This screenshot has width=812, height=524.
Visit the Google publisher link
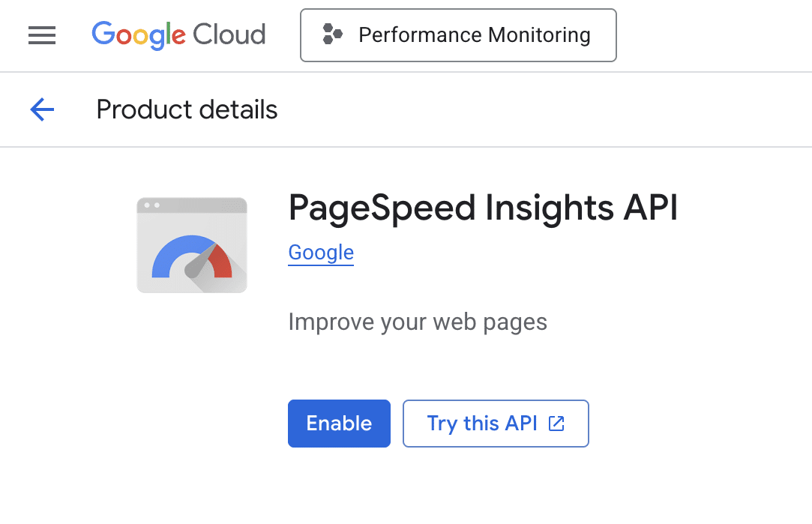pos(320,253)
